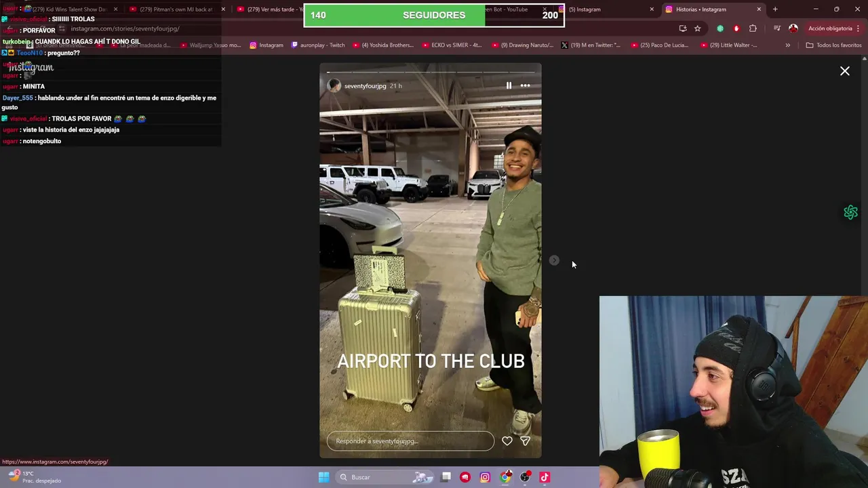
Task: Open the media control icon in toolbar
Action: coord(777,28)
